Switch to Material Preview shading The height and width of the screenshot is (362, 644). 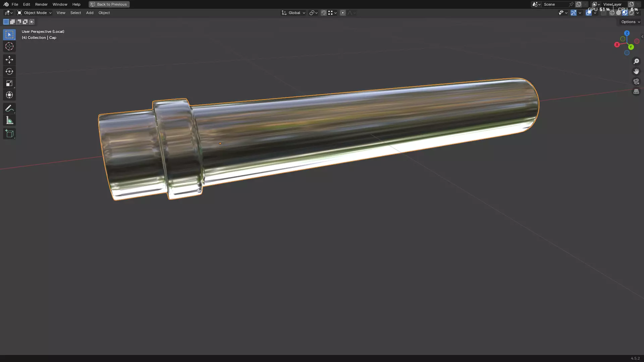click(x=625, y=13)
